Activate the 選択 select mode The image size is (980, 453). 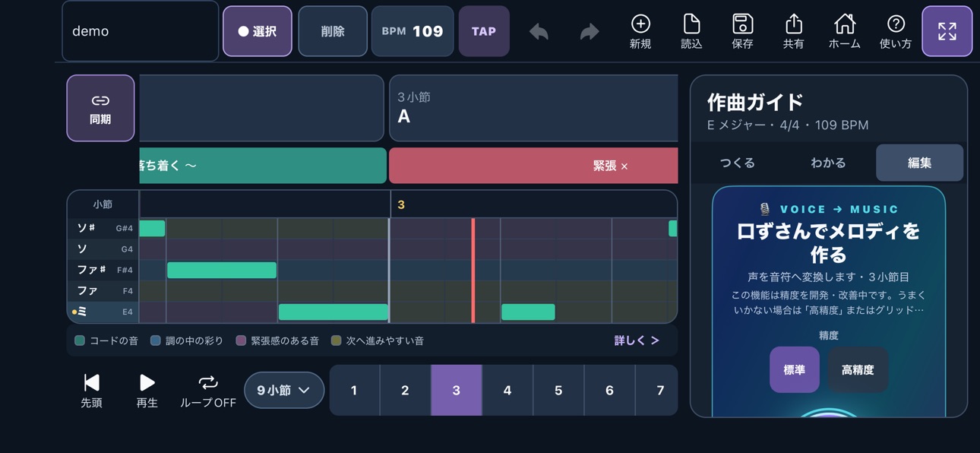click(258, 31)
